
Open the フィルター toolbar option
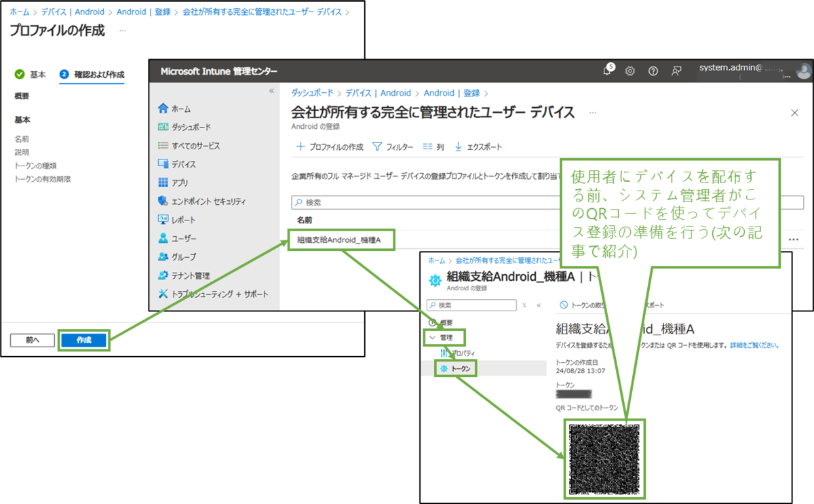[393, 147]
